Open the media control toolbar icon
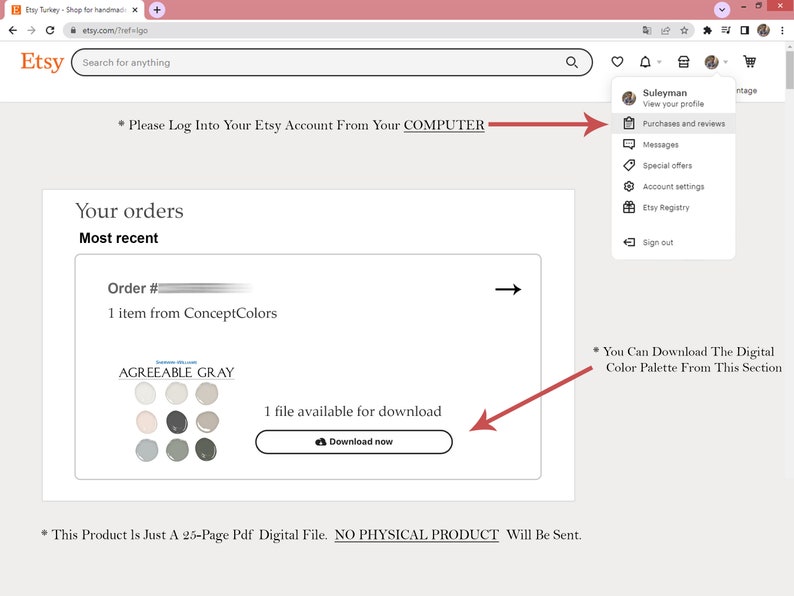Viewport: 794px width, 596px height. tap(726, 30)
